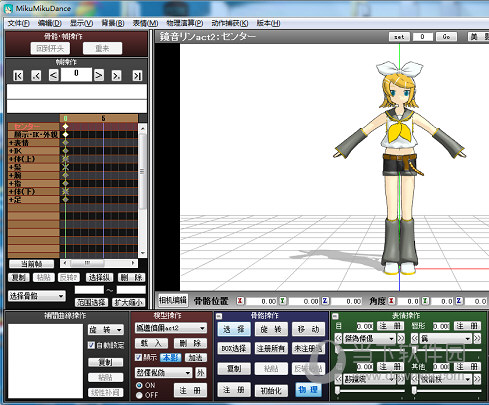Screen dimensions: 489x405
Task: Click the eye morph slider under 目 dropdown
Action: point(370,350)
